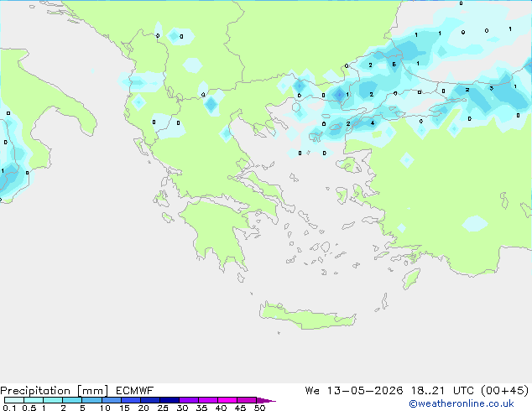Open the weatheronline.co.uk copyright link
This screenshot has height=411, width=532.
462,403
